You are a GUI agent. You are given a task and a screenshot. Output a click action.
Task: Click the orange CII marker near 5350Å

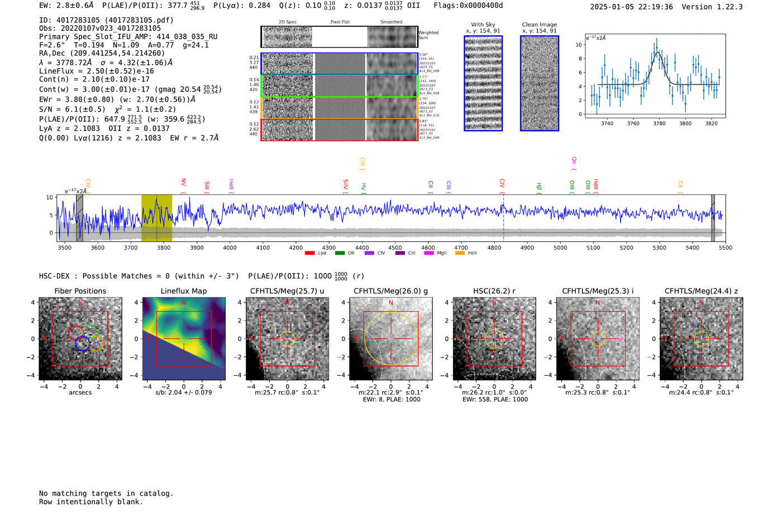[680, 187]
